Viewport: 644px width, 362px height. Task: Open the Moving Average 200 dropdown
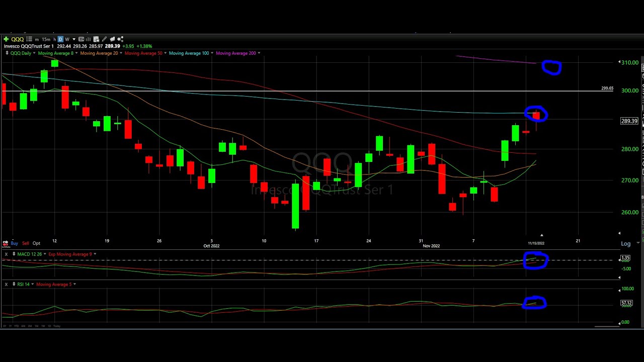[259, 53]
